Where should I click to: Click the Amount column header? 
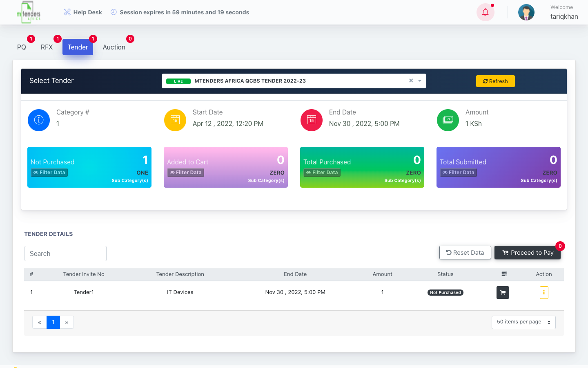(x=383, y=274)
